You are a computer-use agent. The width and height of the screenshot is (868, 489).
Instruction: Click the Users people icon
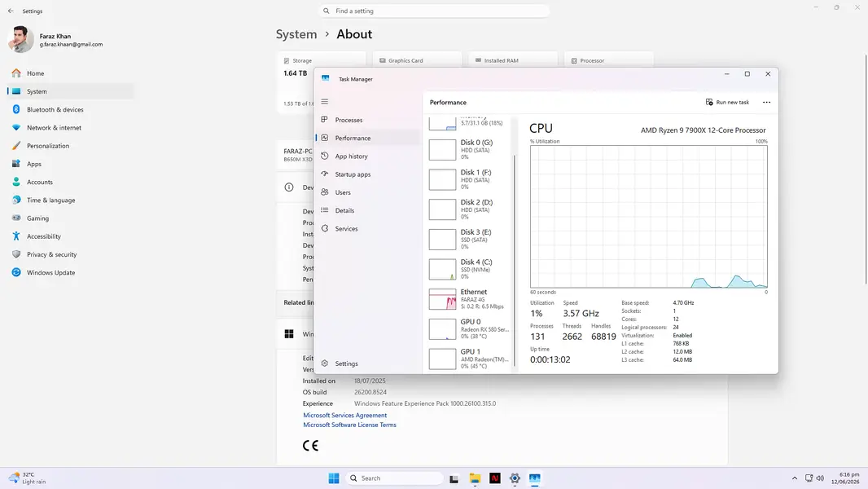[x=324, y=192]
